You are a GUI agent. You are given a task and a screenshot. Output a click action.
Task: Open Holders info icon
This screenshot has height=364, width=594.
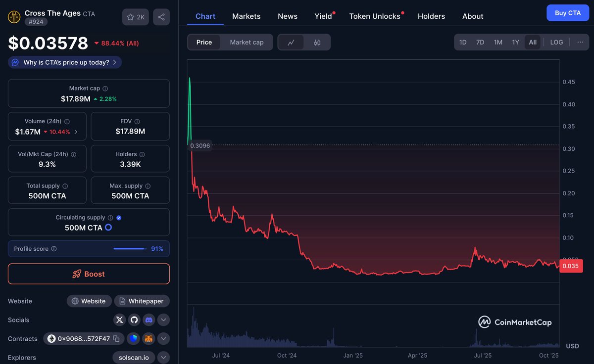pos(142,154)
